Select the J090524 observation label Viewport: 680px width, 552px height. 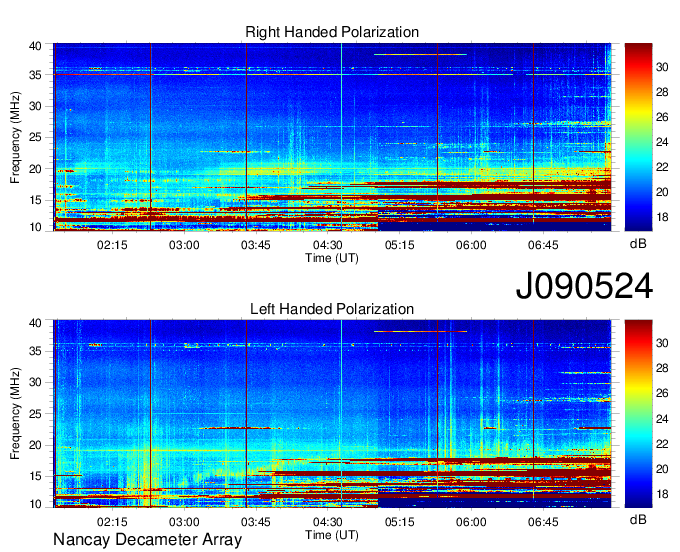[x=584, y=286]
